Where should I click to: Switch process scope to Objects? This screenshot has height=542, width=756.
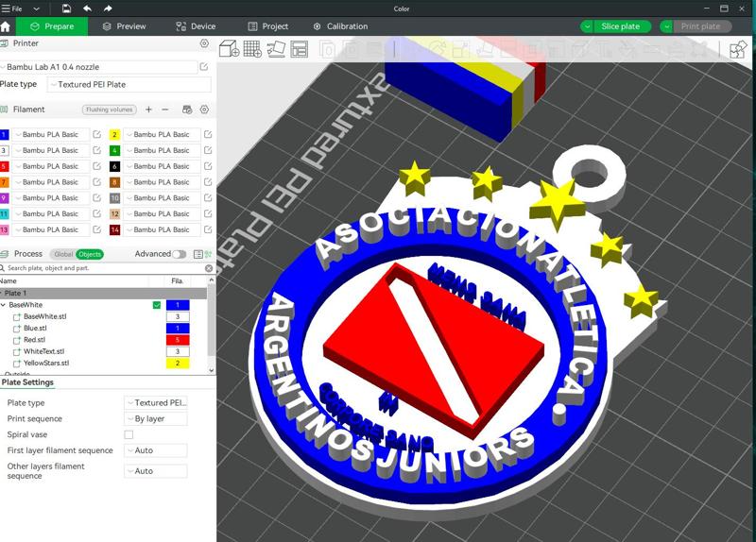pyautogui.click(x=90, y=254)
